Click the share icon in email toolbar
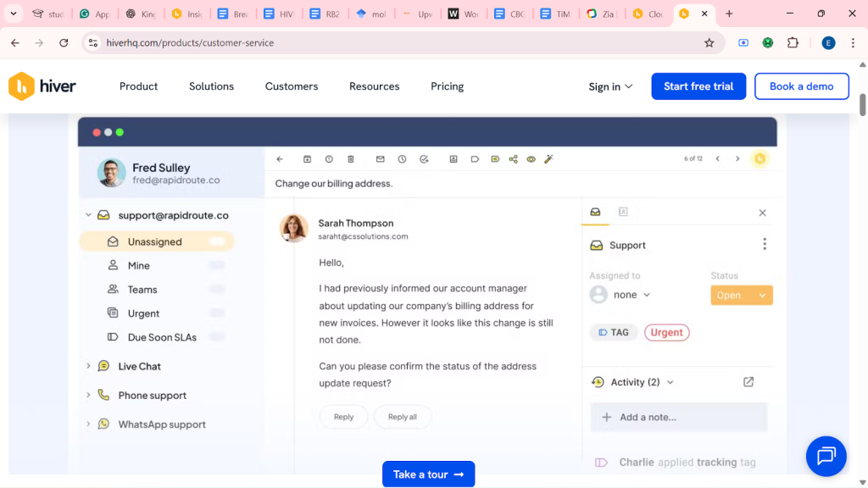The height and width of the screenshot is (488, 868). point(513,159)
